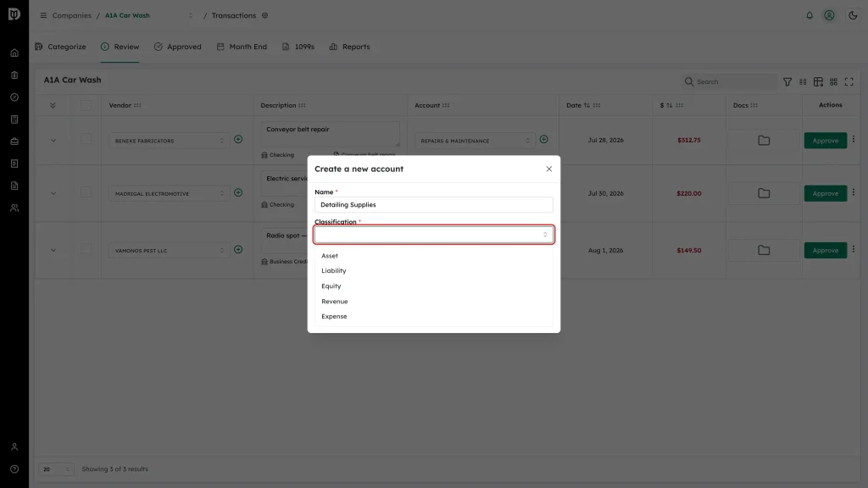This screenshot has width=868, height=488.
Task: Open the column layout icon
Action: coord(803,82)
